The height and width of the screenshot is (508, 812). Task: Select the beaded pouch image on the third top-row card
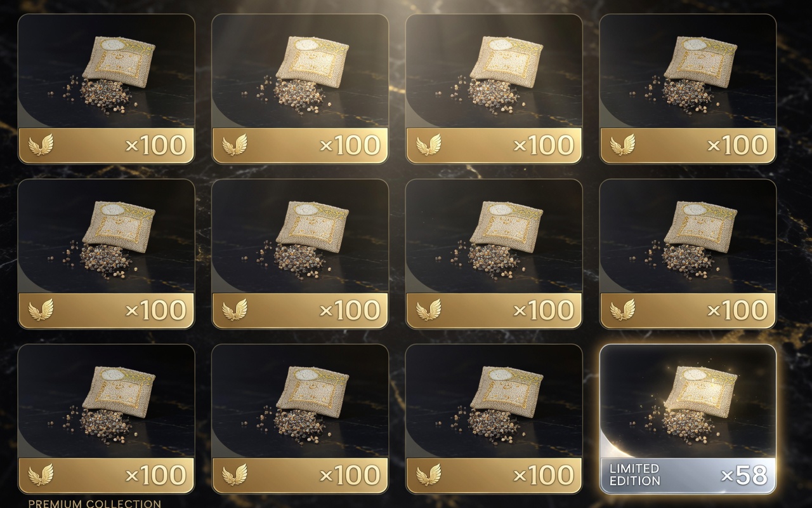[494, 71]
